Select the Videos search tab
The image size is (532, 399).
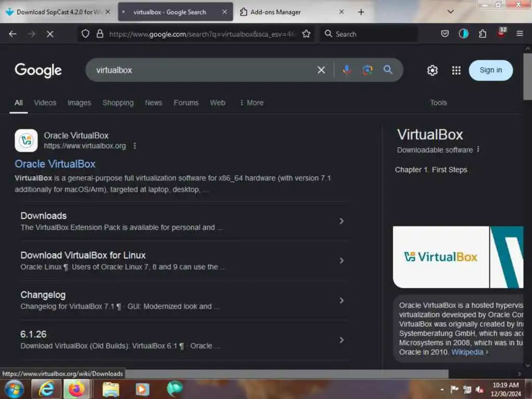click(45, 103)
